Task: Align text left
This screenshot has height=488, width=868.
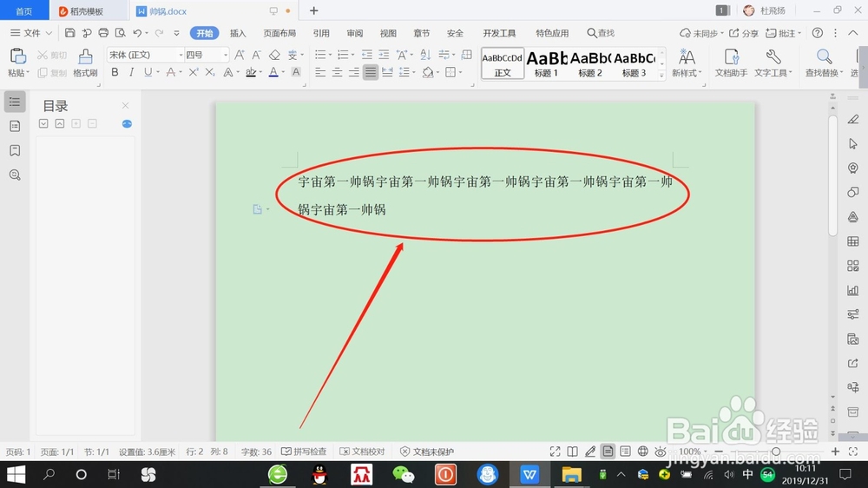Action: coord(320,72)
